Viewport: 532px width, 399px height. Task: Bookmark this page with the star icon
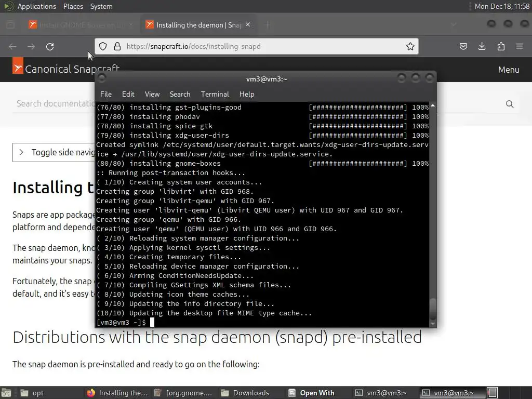(410, 46)
